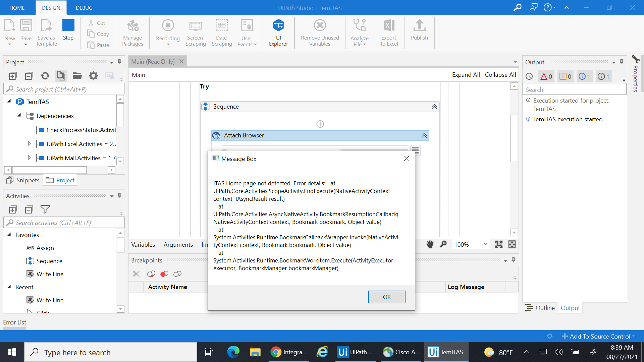Image resolution: width=644 pixels, height=362 pixels.
Task: Click the project settings gear icon
Action: (93, 76)
